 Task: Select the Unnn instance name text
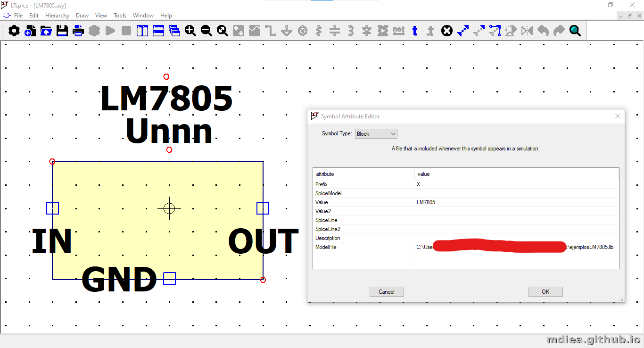coord(169,132)
